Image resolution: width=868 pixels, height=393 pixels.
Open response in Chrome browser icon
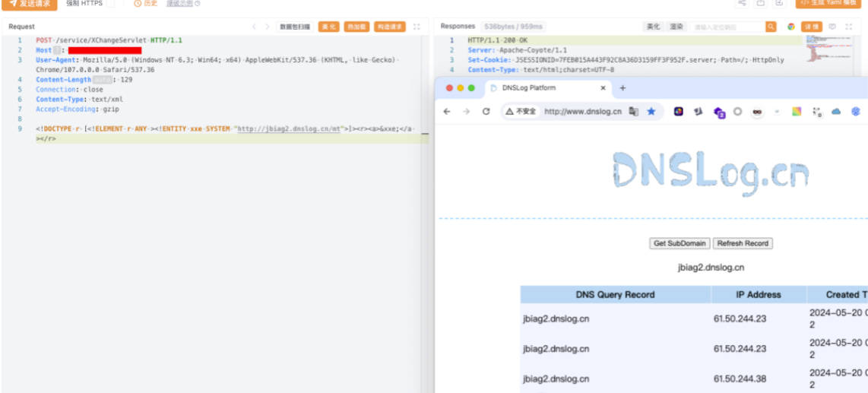click(791, 27)
